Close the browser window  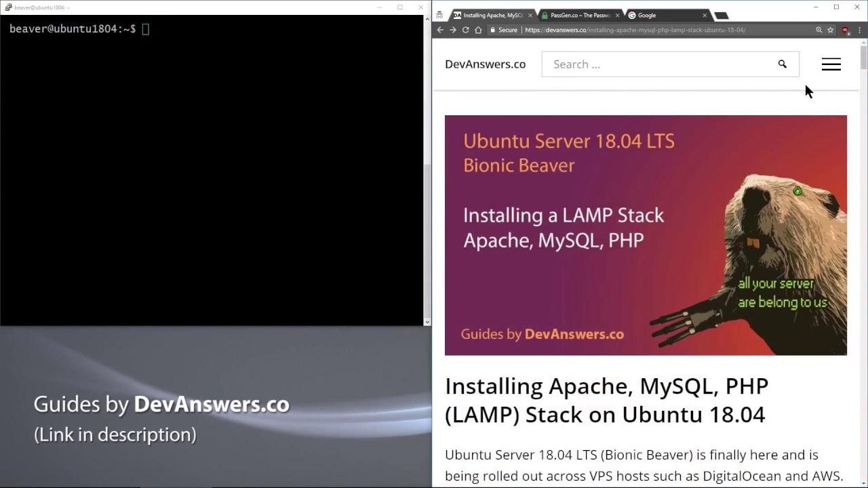point(857,7)
